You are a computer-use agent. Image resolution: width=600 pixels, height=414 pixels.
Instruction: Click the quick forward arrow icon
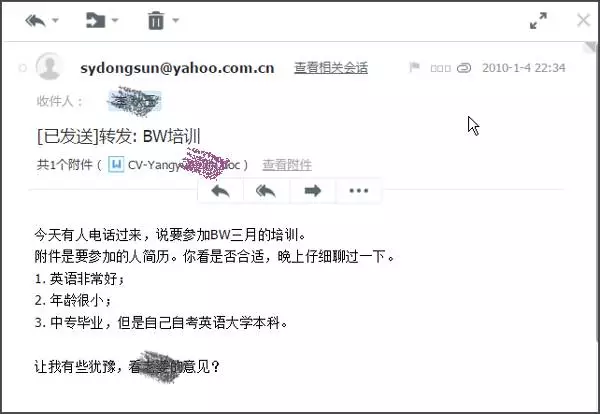313,191
